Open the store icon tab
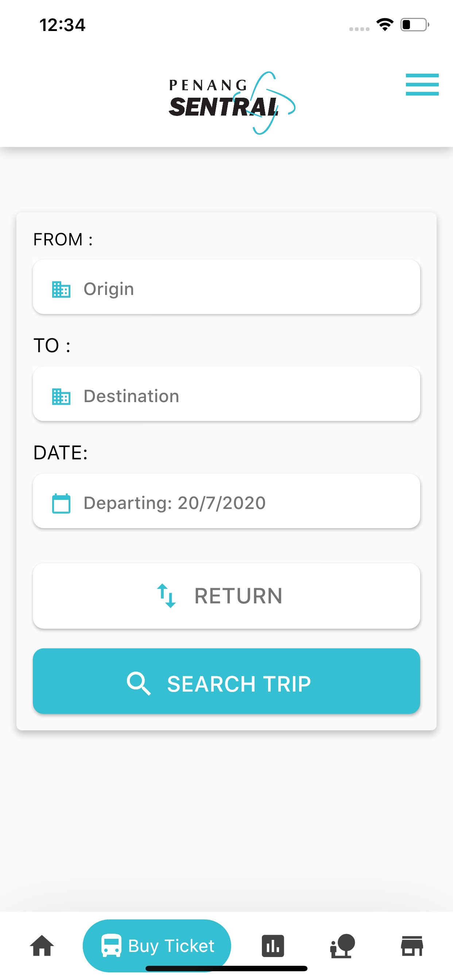This screenshot has height=980, width=453. click(412, 946)
